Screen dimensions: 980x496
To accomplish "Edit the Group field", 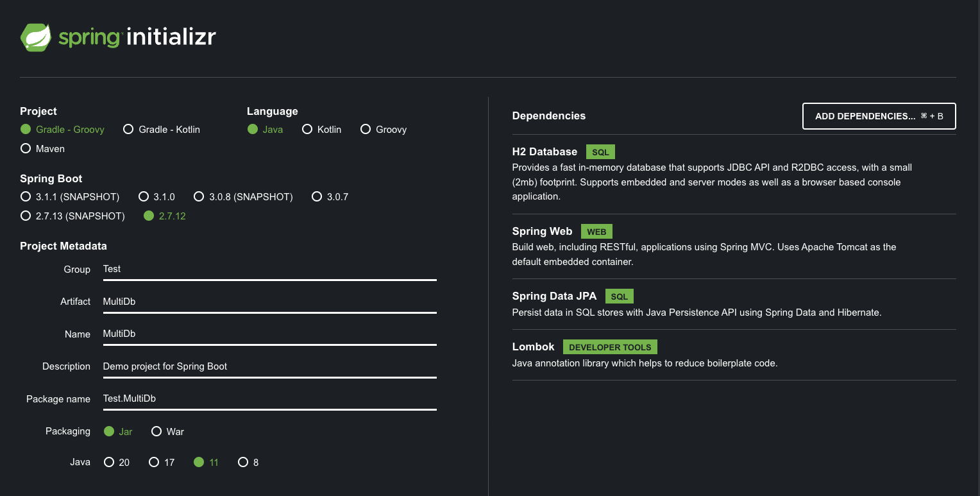I will [269, 269].
